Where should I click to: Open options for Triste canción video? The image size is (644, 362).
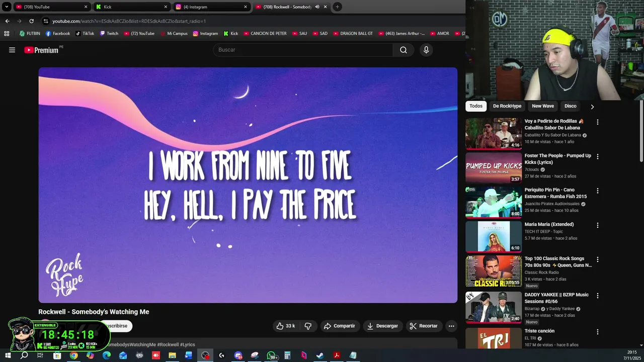point(598,332)
